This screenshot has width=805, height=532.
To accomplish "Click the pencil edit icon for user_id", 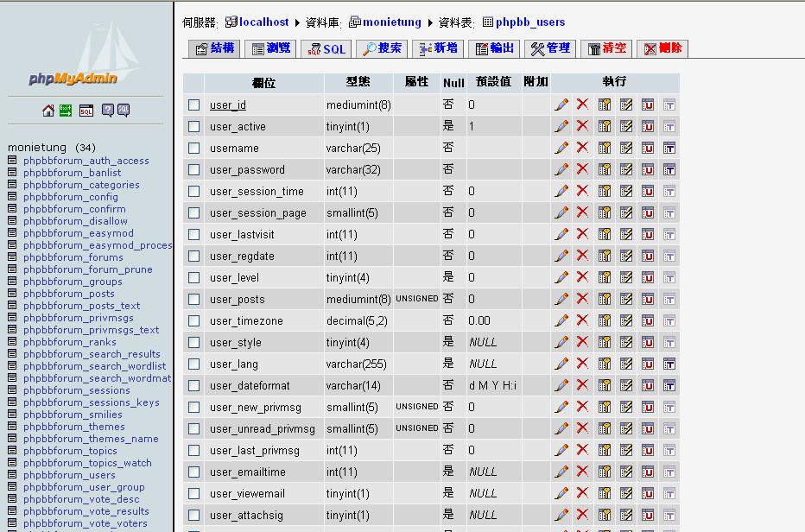I will tap(561, 104).
